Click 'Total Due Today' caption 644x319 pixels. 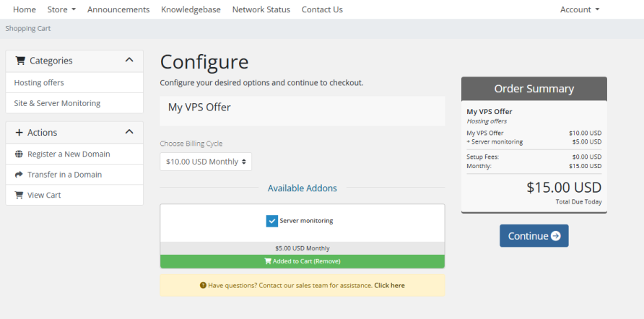coord(579,202)
